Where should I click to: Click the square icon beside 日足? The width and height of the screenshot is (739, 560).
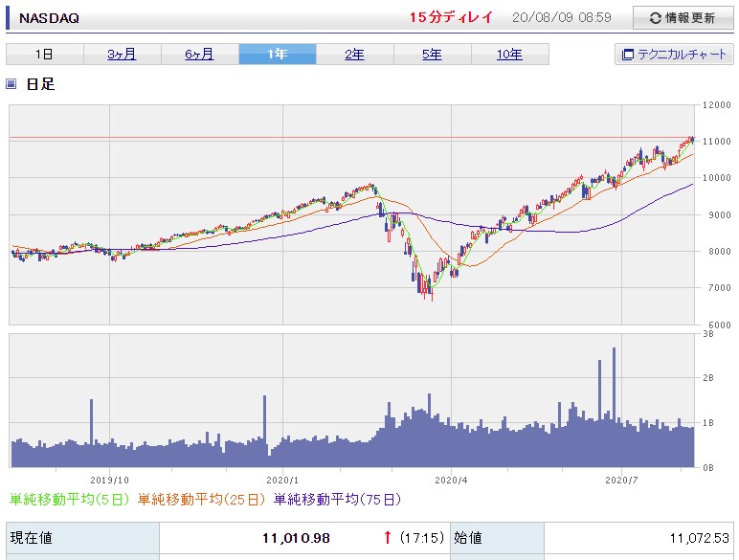click(x=11, y=84)
